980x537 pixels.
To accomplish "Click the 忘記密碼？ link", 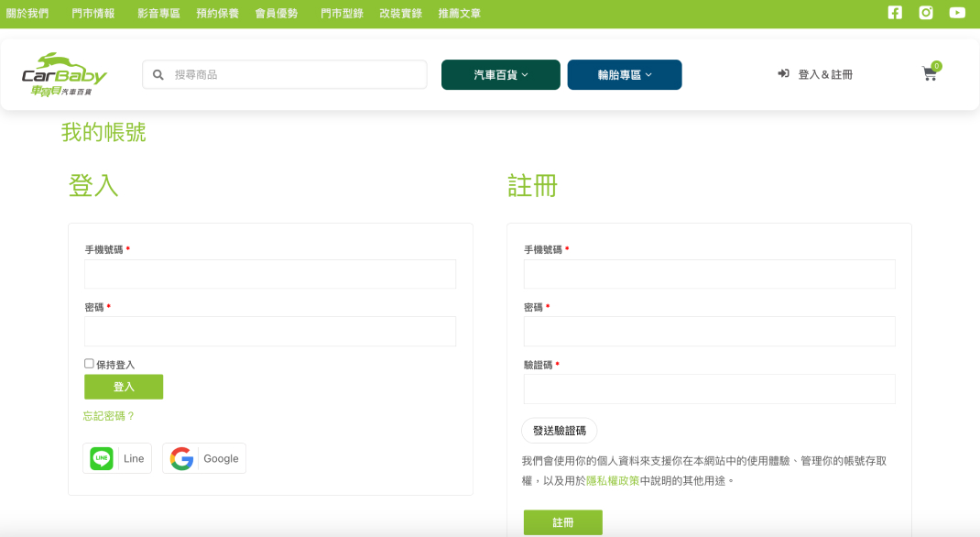I will 109,416.
